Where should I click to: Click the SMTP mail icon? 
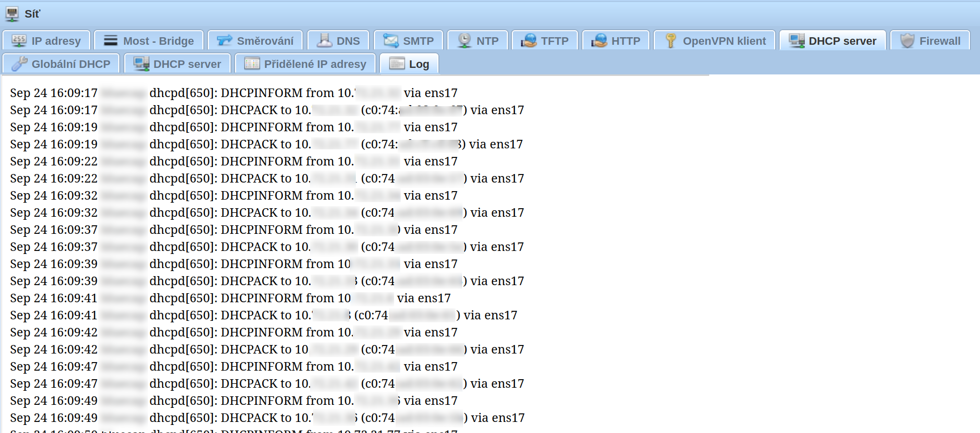(x=391, y=41)
